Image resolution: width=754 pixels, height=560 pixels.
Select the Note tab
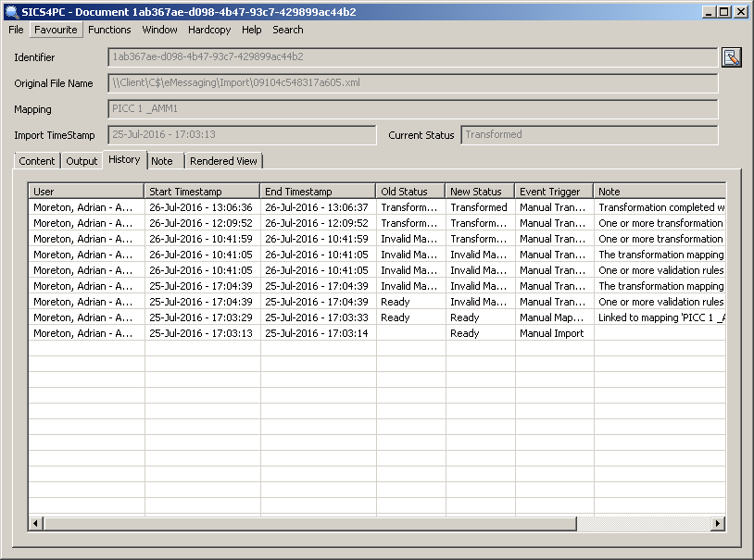pos(162,161)
